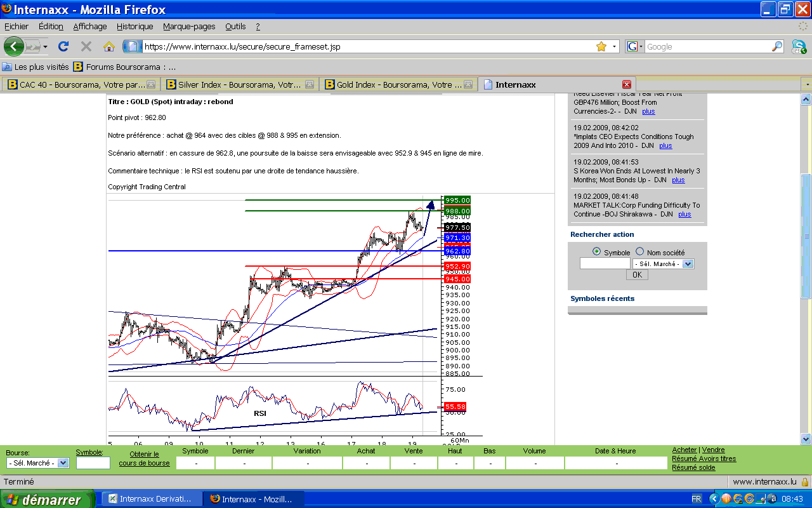
Task: Reload the current page
Action: click(x=63, y=46)
